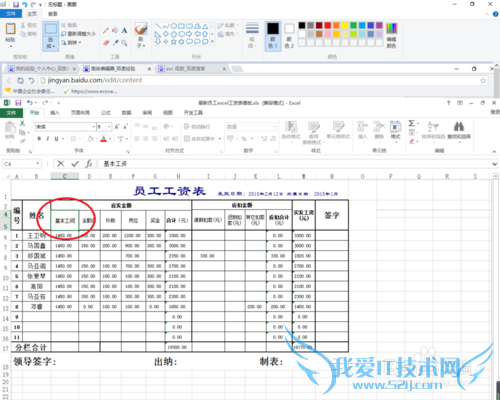Click the browser address bar URL
500x400 pixels.
coord(95,80)
